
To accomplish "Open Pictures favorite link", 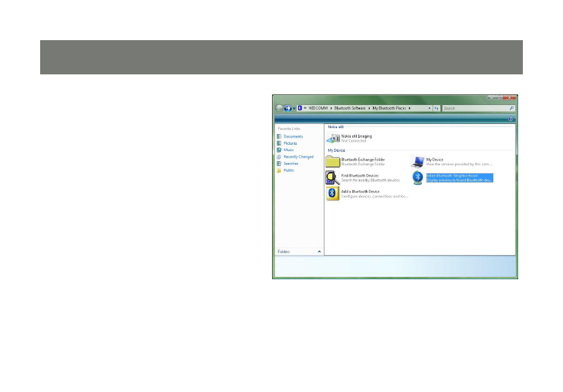I will [x=290, y=143].
